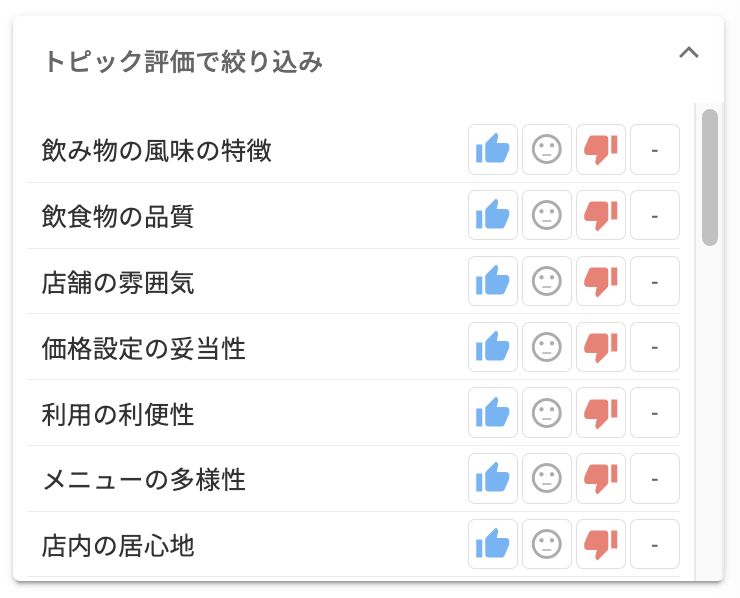
Task: Toggle thumbs down for 価格設定の妥当性
Action: [x=601, y=347]
